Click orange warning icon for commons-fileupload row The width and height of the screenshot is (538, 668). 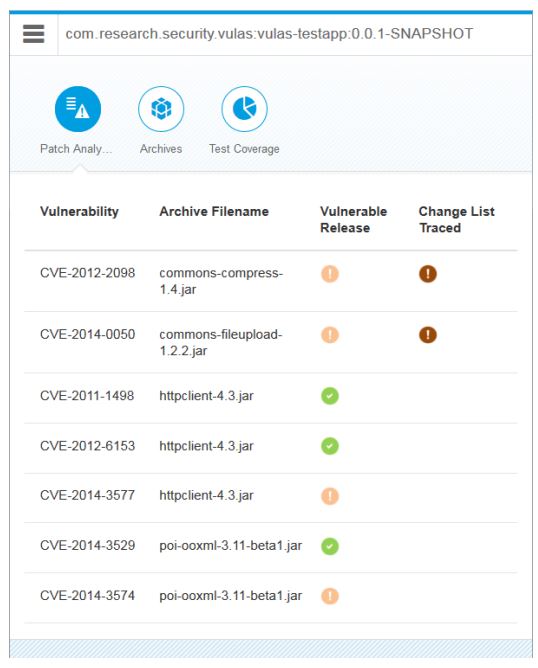(330, 335)
